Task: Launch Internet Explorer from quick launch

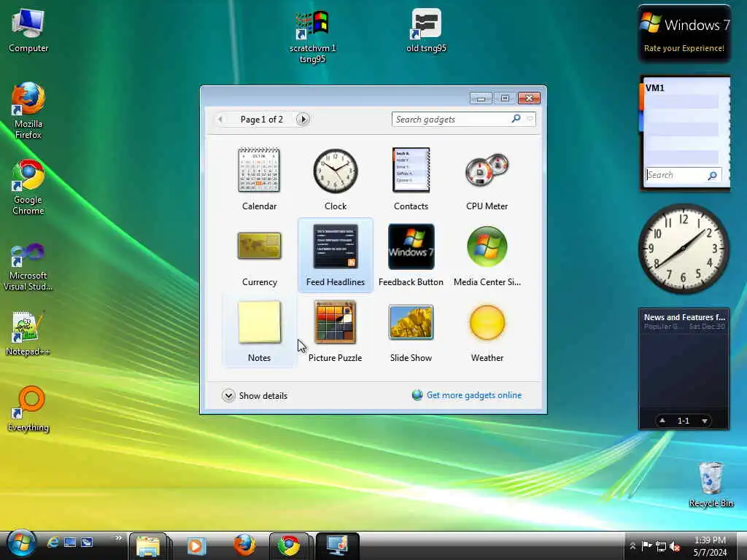Action: tap(53, 542)
